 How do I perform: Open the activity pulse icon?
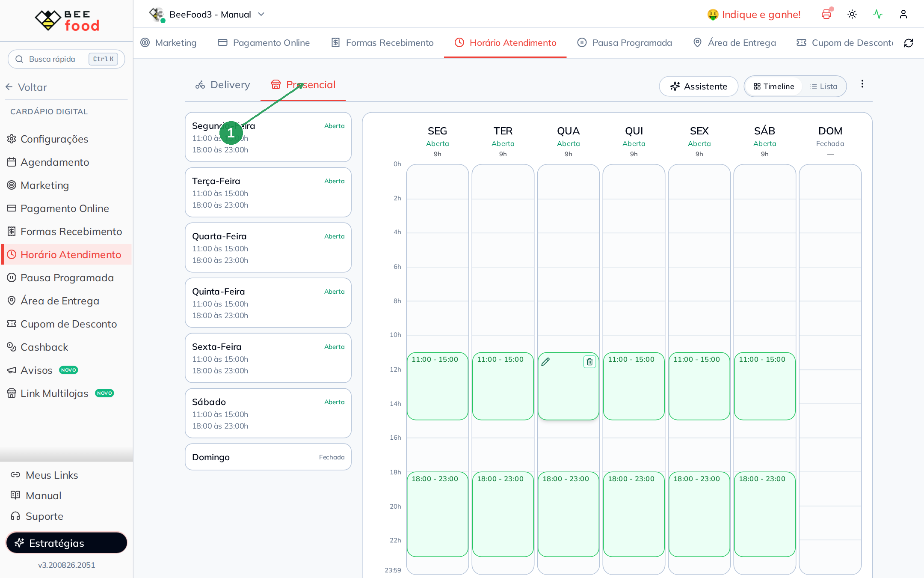click(878, 14)
